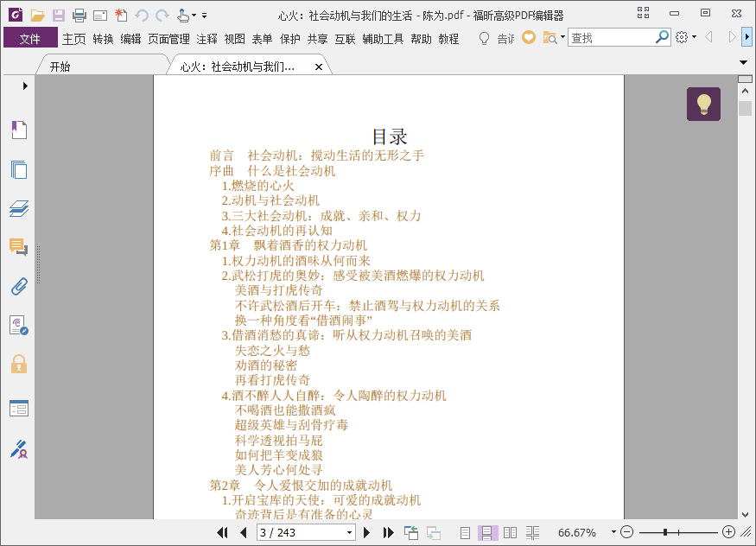Zoom in with the plus button

728,532
